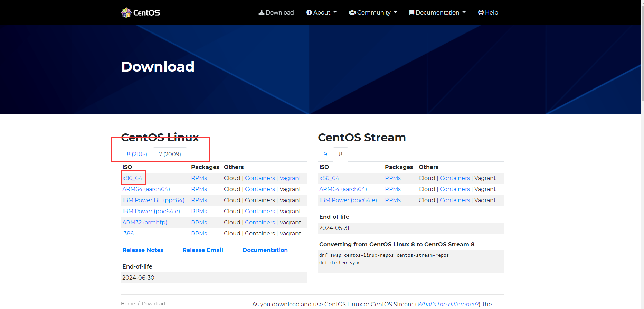The width and height of the screenshot is (644, 309).
Task: Click the CentOS logo in the header
Action: click(x=141, y=13)
